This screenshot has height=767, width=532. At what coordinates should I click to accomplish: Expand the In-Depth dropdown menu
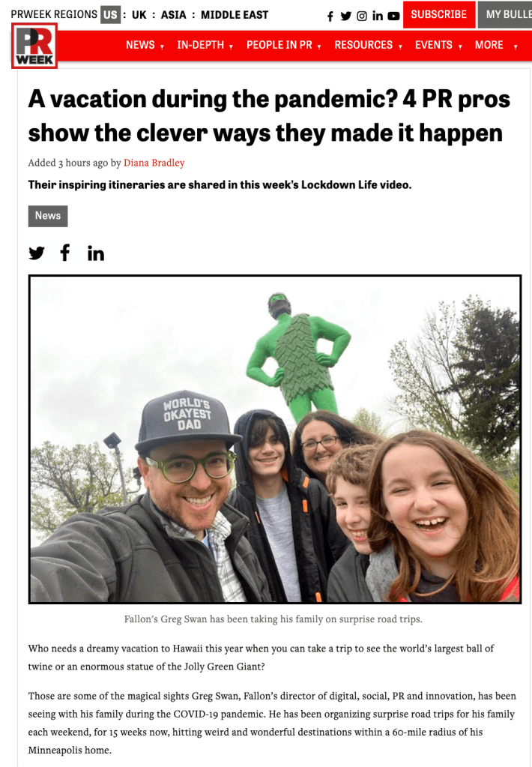205,45
